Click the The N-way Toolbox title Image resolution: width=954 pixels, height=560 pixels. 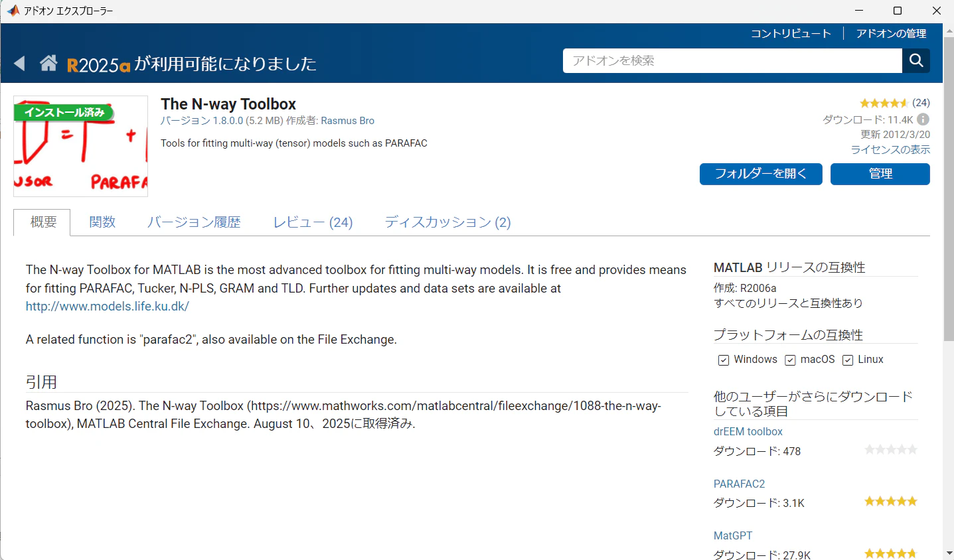pyautogui.click(x=228, y=104)
